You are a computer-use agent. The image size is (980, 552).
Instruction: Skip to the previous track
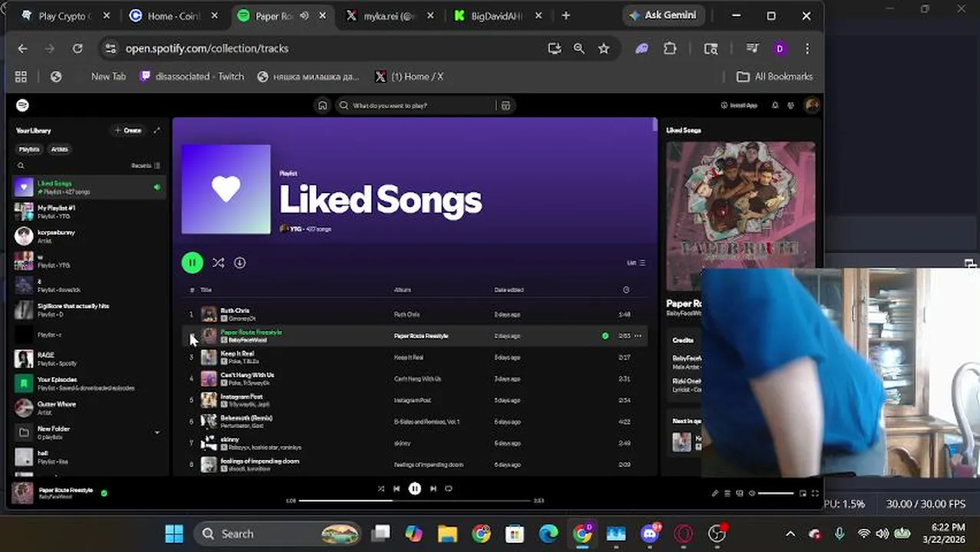396,488
